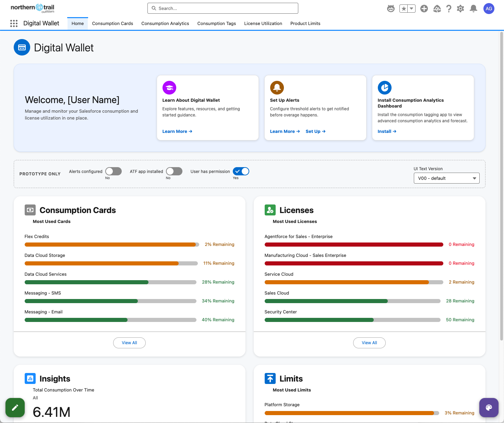The height and width of the screenshot is (423, 504).
Task: Click the AG user avatar
Action: pos(489,9)
